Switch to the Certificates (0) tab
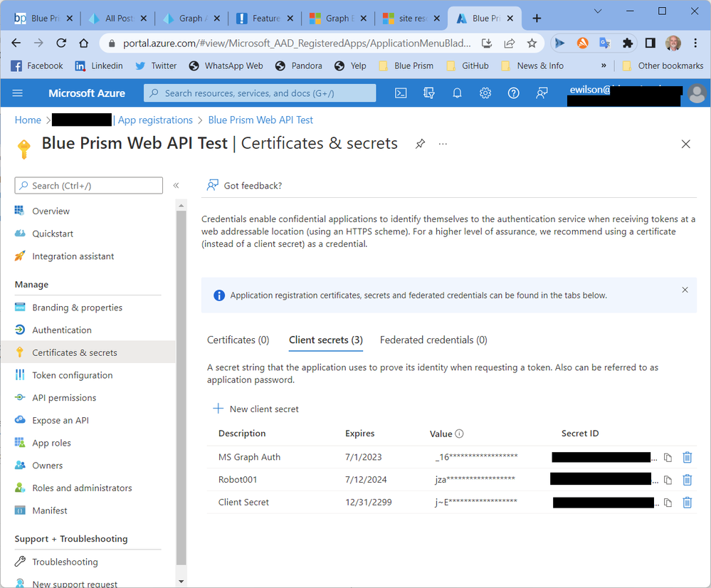 click(x=238, y=340)
